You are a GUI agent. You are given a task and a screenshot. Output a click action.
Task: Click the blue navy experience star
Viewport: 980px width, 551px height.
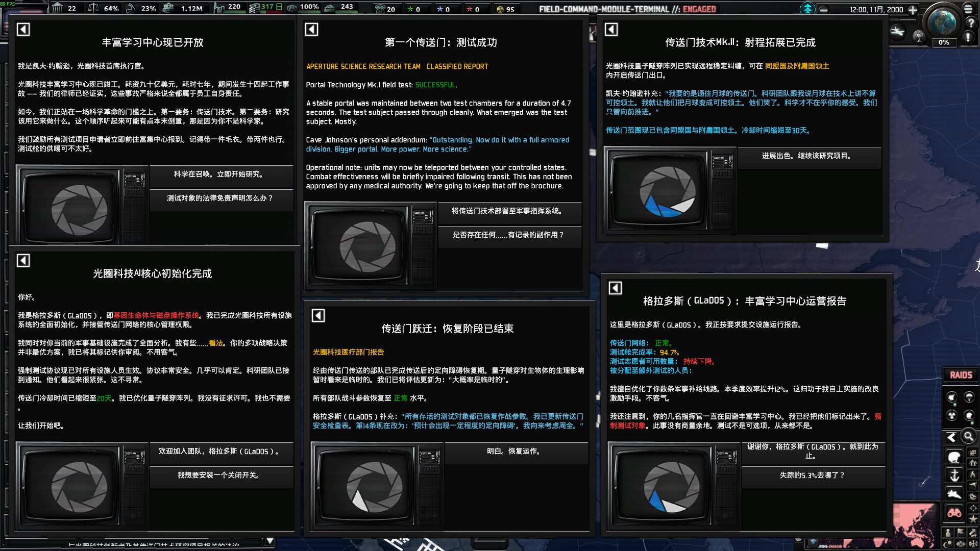pyautogui.click(x=440, y=9)
